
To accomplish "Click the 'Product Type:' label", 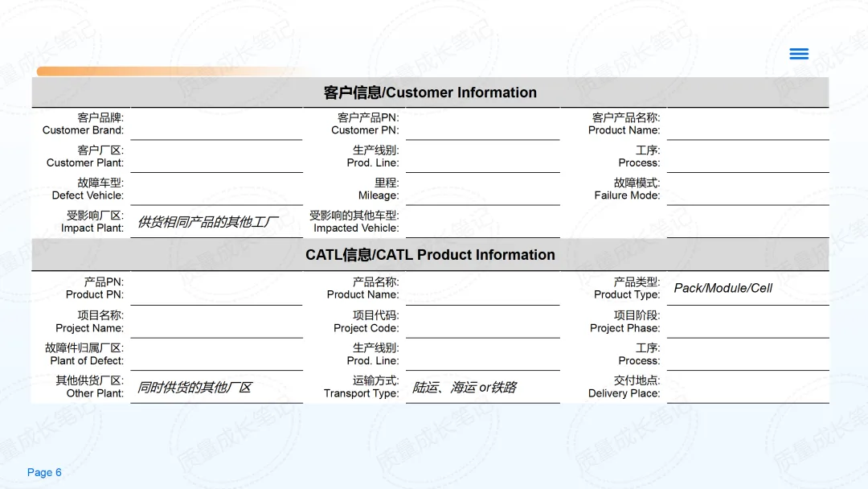I will 627,294.
